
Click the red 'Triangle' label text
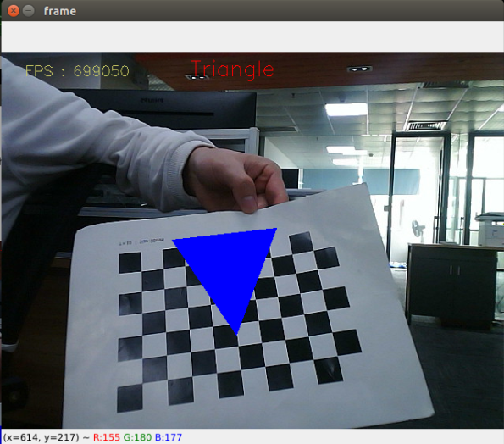click(x=232, y=69)
